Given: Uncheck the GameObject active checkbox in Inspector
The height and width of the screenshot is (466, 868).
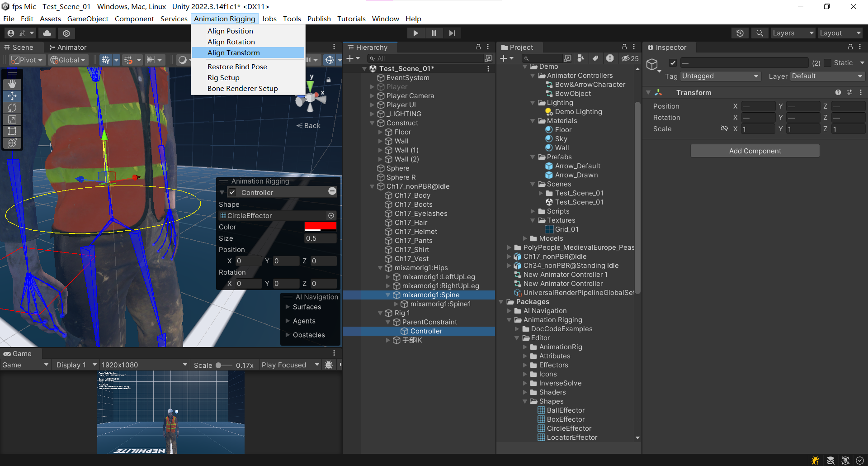Looking at the screenshot, I should pos(673,63).
